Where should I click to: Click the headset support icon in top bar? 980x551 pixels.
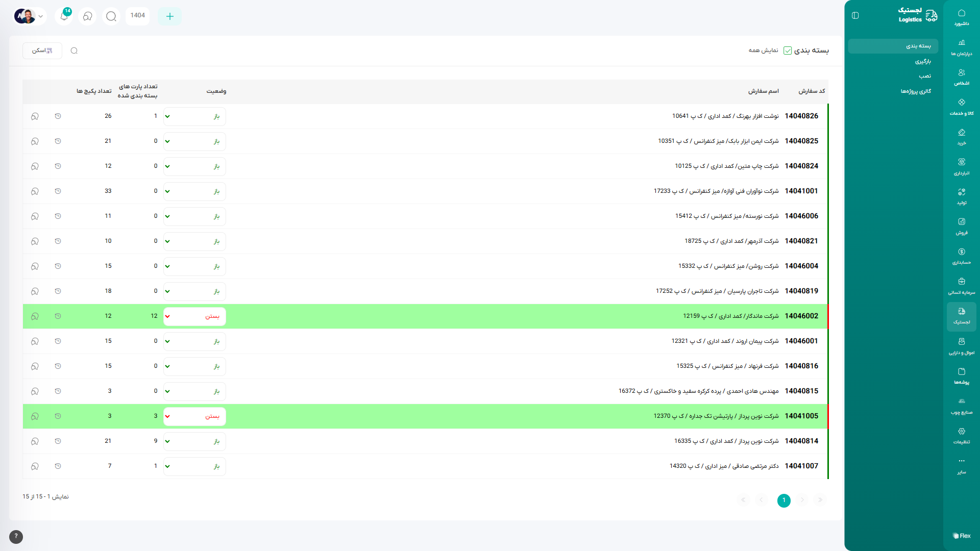click(x=88, y=16)
